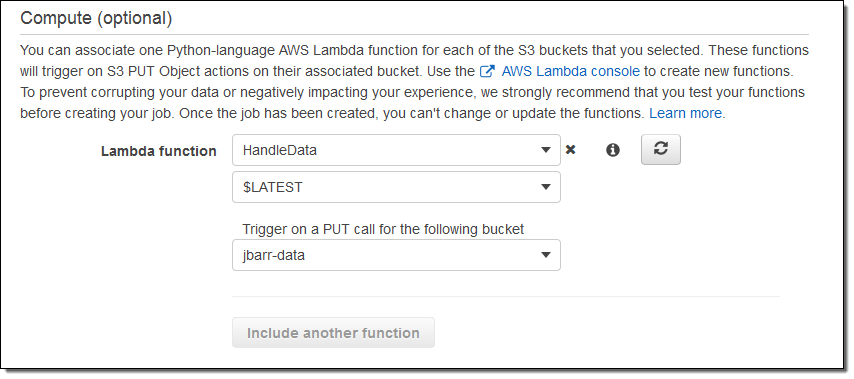The image size is (854, 379).
Task: Click the Trigger on a PUT call label
Action: 383,229
